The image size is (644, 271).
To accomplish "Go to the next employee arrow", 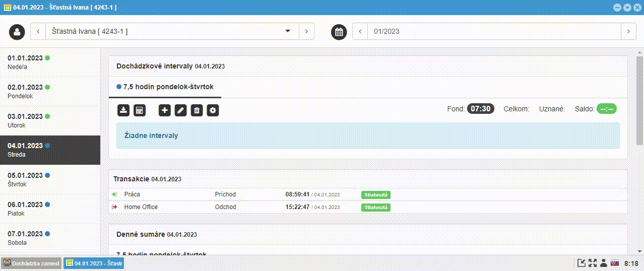I will coord(306,31).
